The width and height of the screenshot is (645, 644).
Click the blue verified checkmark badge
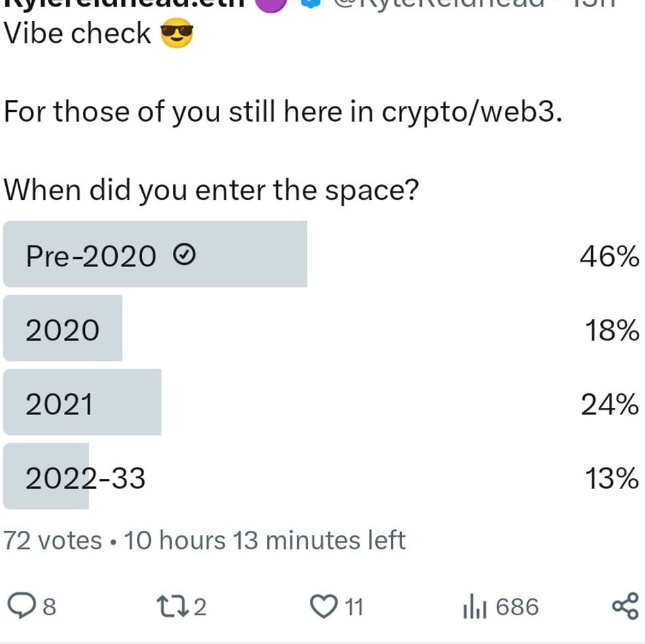[x=311, y=3]
